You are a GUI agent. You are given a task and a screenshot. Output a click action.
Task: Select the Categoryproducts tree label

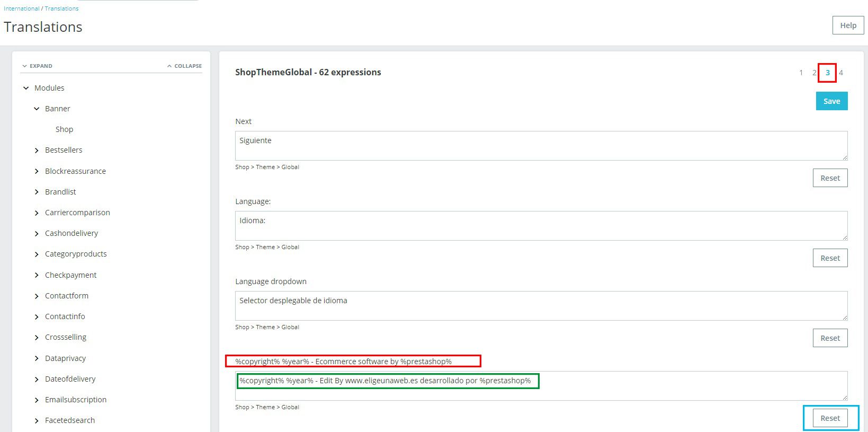76,254
